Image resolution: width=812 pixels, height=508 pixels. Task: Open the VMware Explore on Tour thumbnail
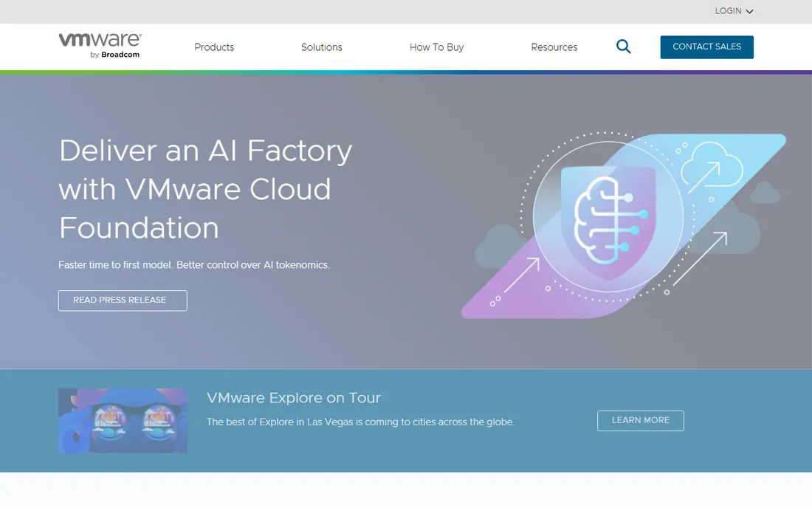point(123,421)
